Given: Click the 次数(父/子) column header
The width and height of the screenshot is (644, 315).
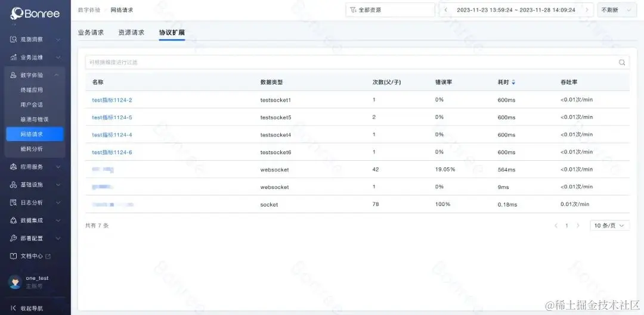Looking at the screenshot, I should (x=386, y=82).
